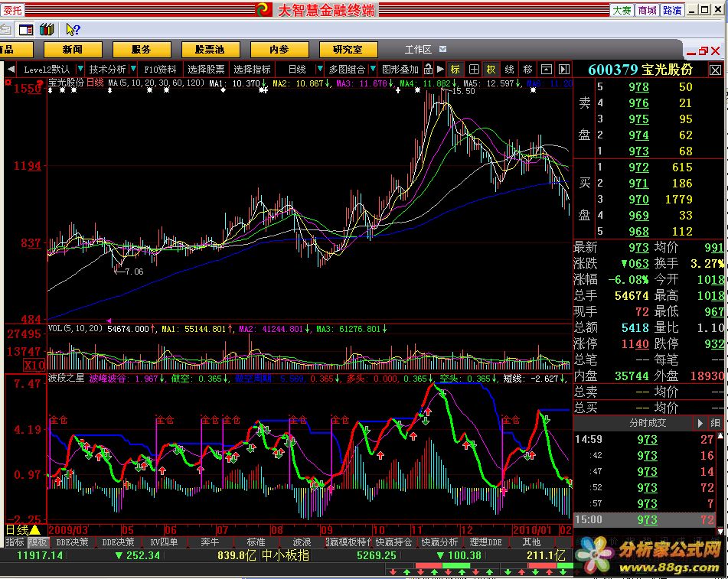The image size is (728, 579).
Task: Expand the 日线 period dropdown arrow
Action: (319, 69)
